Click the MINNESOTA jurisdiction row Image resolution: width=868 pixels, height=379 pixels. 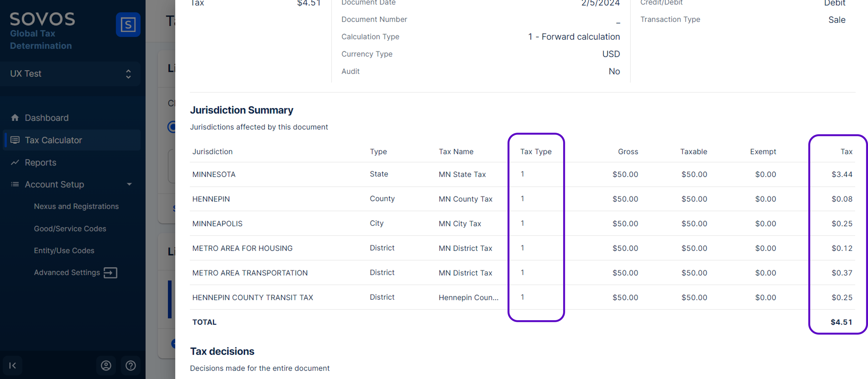[214, 174]
